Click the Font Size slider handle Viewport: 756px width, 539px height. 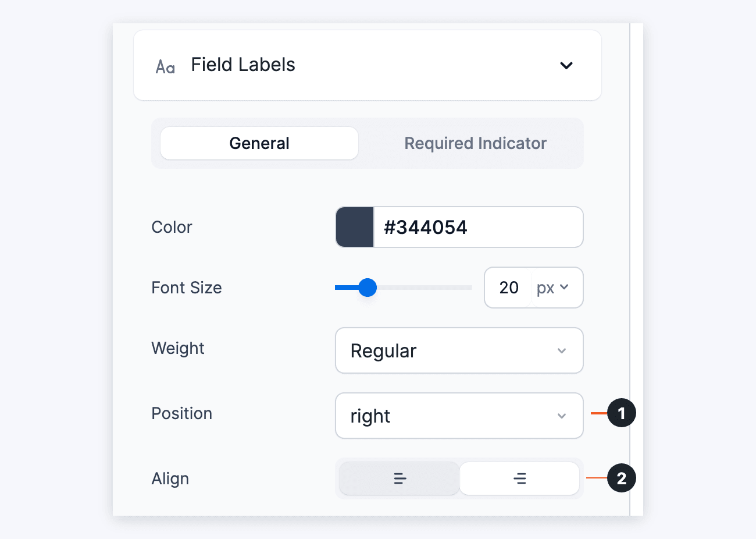368,288
